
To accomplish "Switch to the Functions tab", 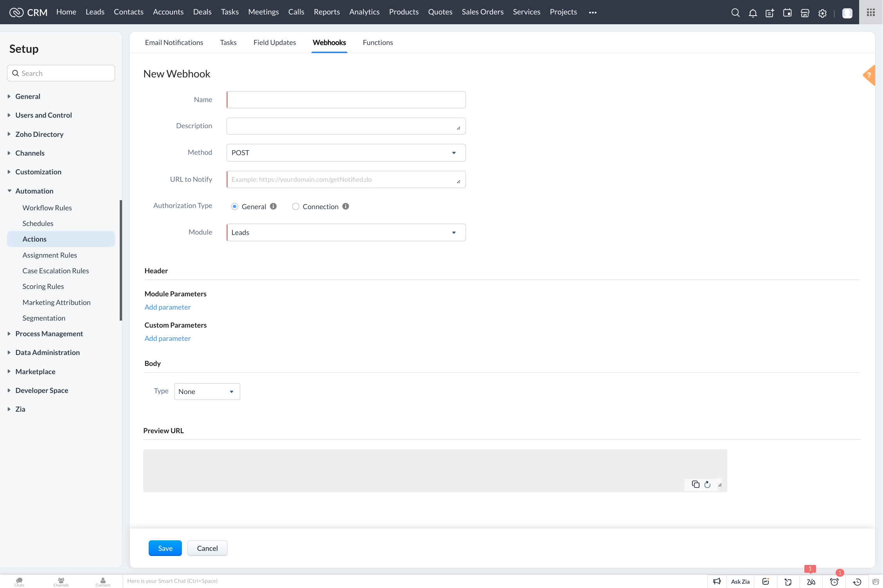I will [x=378, y=42].
